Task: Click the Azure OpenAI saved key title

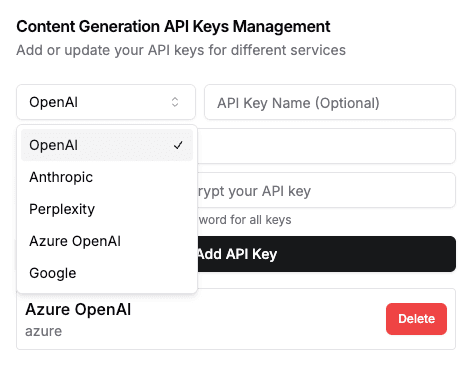Action: click(x=78, y=310)
